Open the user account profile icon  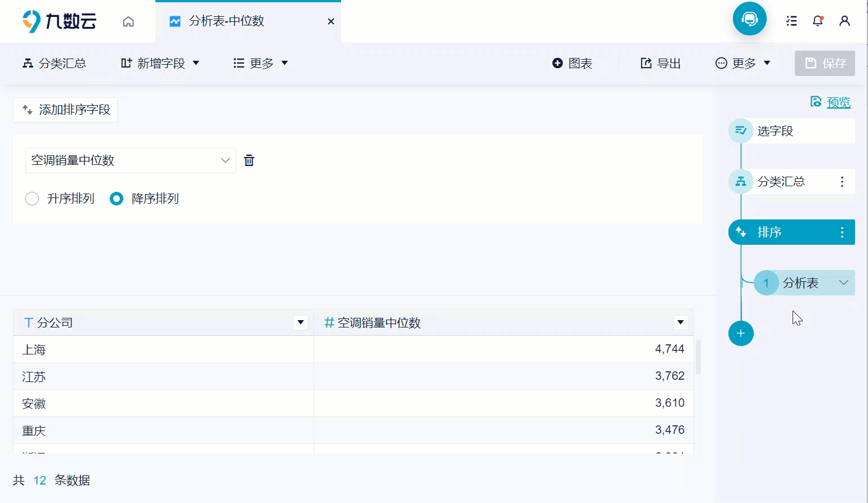pos(844,21)
